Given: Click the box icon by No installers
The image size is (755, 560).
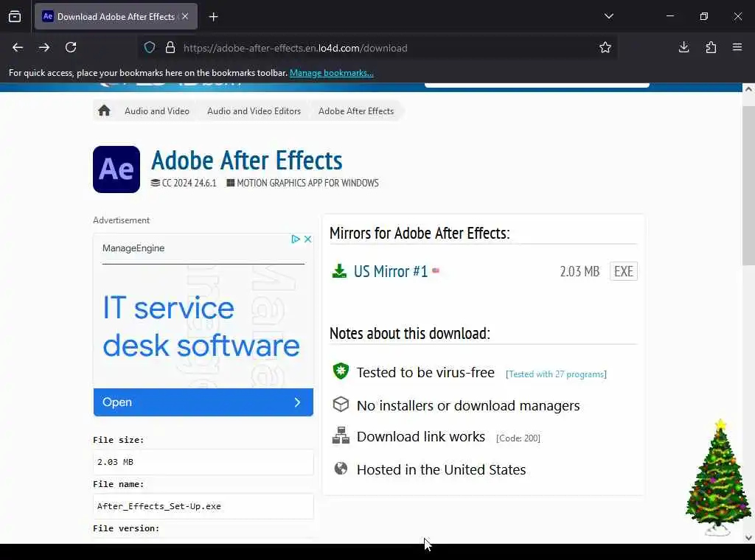Looking at the screenshot, I should point(341,404).
